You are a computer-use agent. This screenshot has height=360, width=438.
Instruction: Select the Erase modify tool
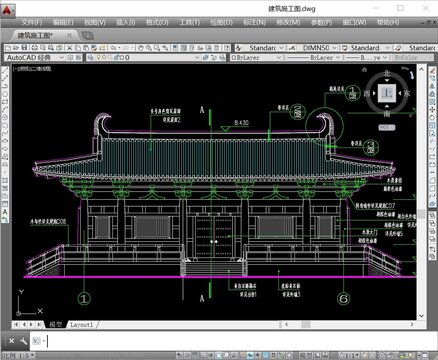point(432,71)
